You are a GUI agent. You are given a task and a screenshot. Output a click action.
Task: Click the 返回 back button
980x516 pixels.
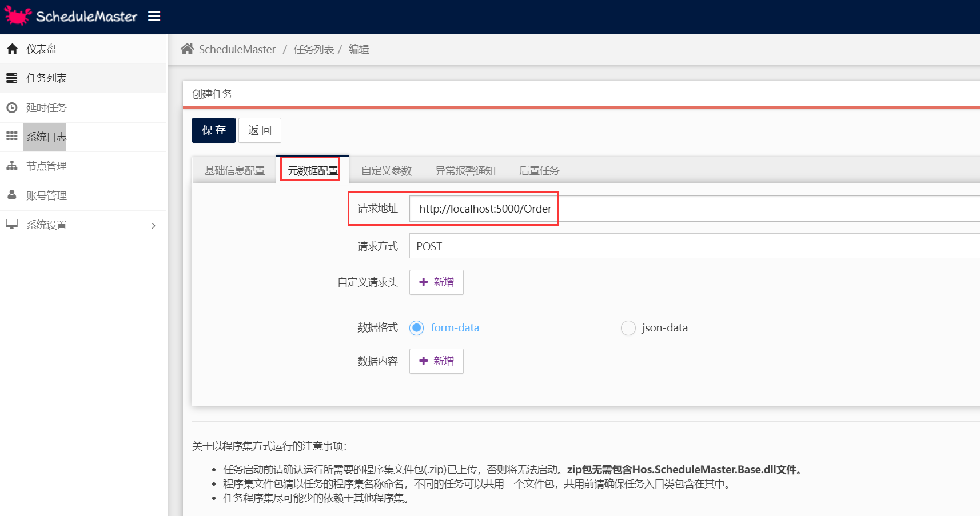coord(260,130)
